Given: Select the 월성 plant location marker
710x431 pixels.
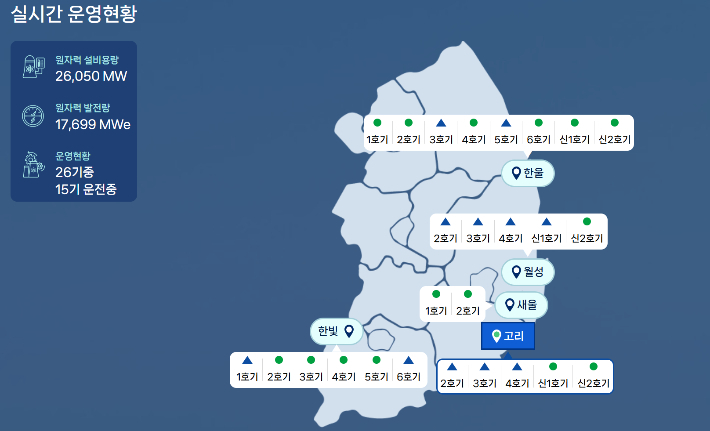Looking at the screenshot, I should 527,271.
